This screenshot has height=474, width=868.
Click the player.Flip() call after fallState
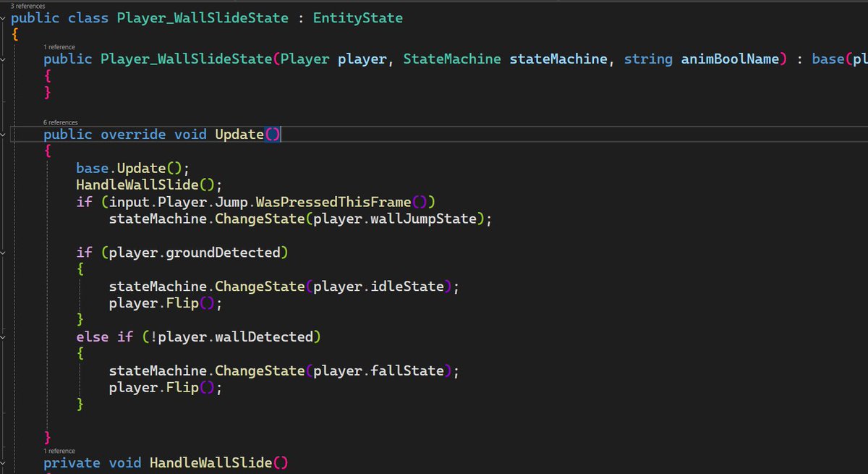166,387
